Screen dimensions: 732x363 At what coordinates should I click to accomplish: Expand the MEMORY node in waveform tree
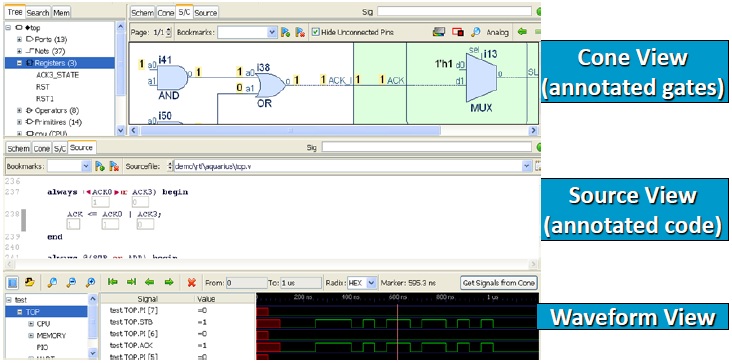click(x=31, y=335)
